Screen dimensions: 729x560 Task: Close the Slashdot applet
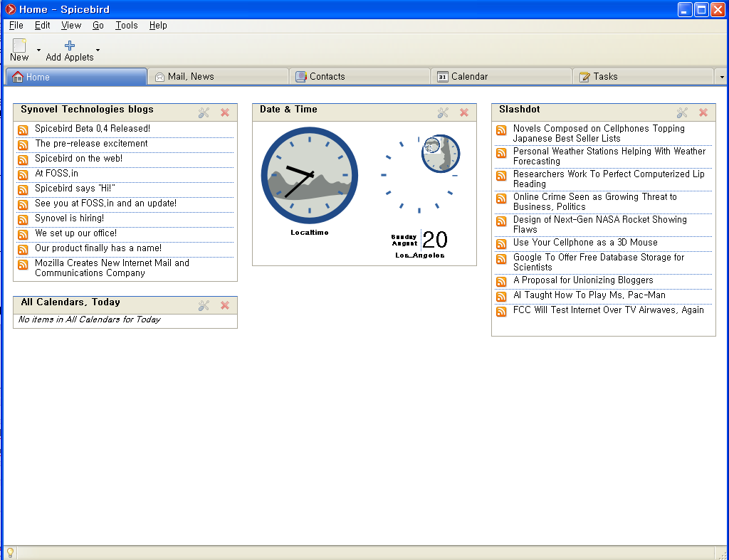703,112
